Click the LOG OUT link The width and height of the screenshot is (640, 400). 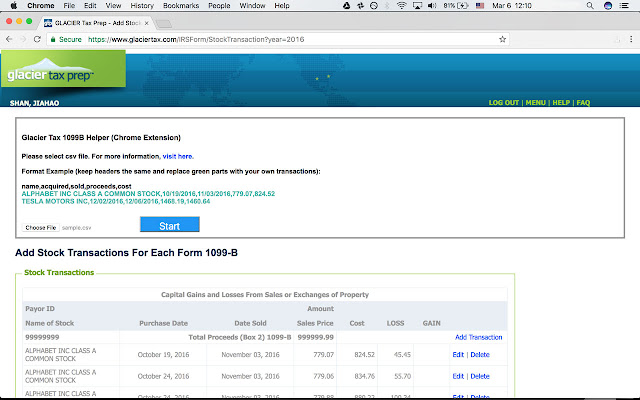[x=503, y=103]
